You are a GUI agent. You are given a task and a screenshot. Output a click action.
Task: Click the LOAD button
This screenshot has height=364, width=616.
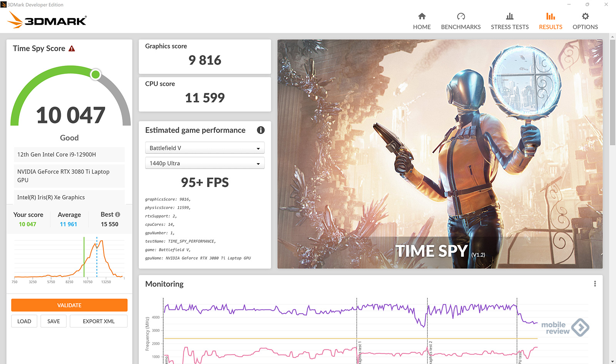[x=24, y=321]
